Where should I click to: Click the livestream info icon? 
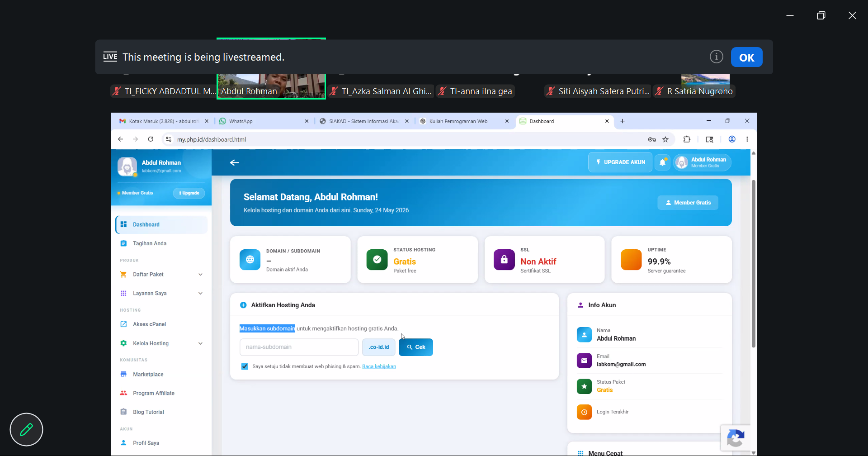716,57
